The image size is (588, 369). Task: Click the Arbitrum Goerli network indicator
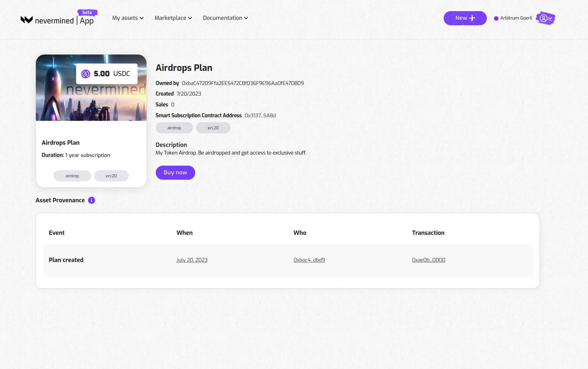[513, 18]
